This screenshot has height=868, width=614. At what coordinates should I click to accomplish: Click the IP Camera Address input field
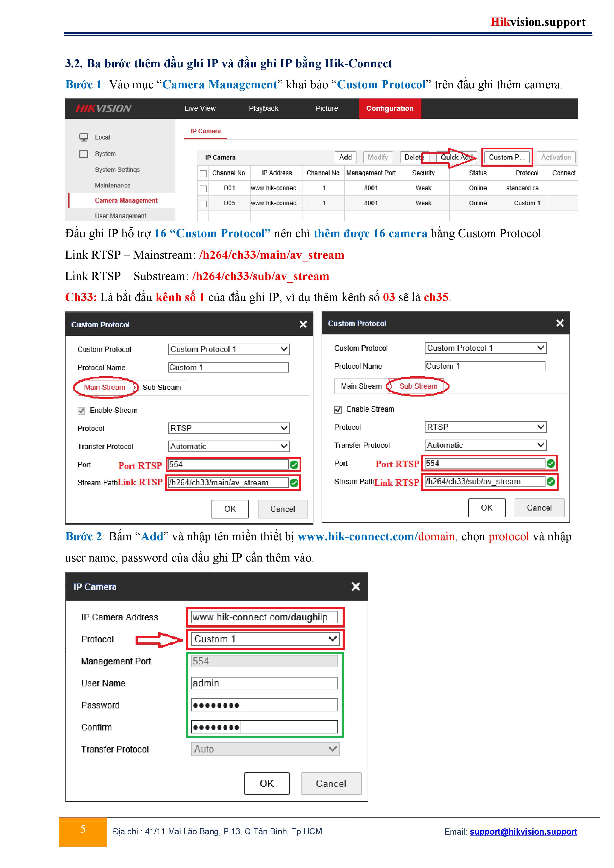[x=265, y=617]
